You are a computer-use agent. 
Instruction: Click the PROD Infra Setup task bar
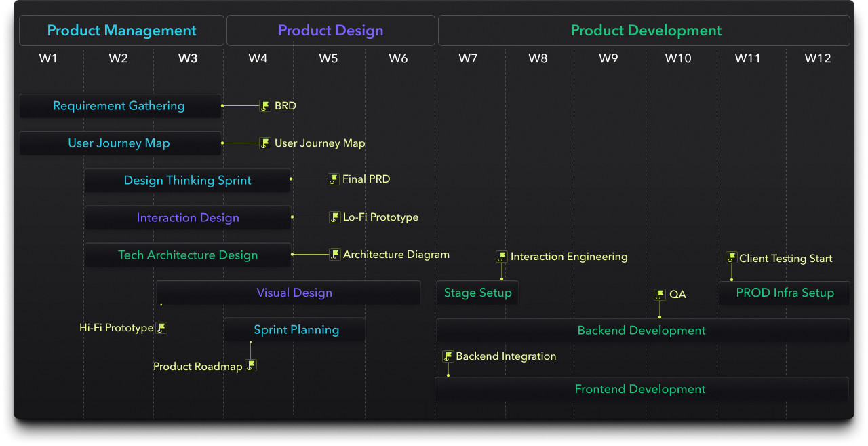point(785,293)
